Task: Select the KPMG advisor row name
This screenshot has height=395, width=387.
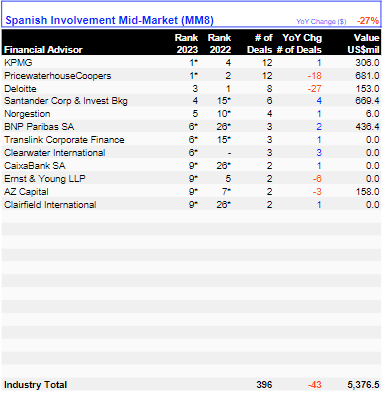Action: tap(18, 63)
